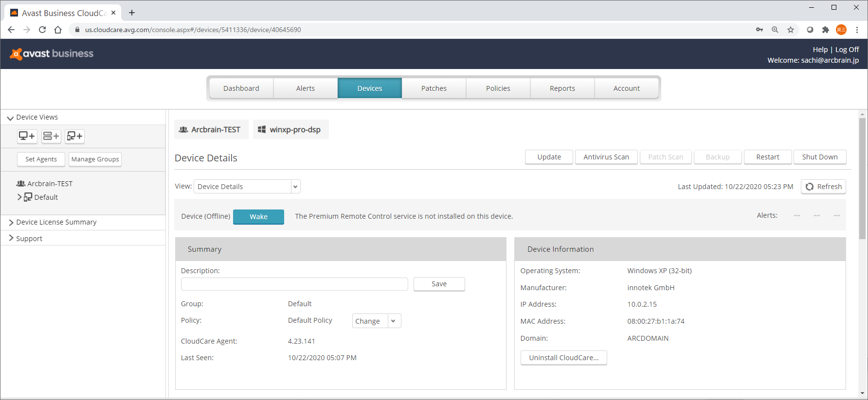Click the Shut Down button
The width and height of the screenshot is (868, 400).
820,157
